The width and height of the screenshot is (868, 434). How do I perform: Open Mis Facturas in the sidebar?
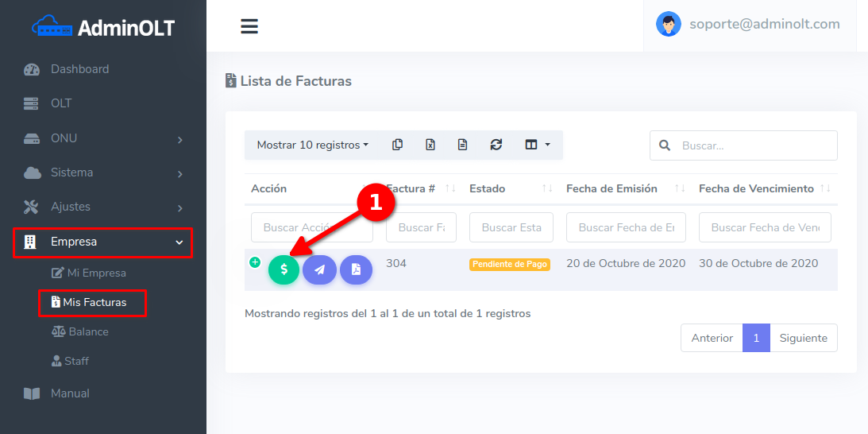click(x=94, y=302)
